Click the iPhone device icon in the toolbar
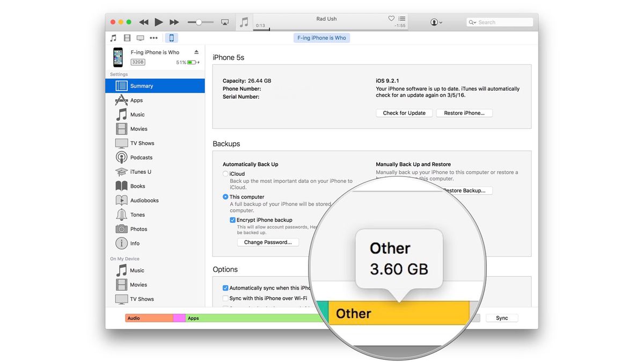Screen dimensions: 644x362 click(x=171, y=38)
